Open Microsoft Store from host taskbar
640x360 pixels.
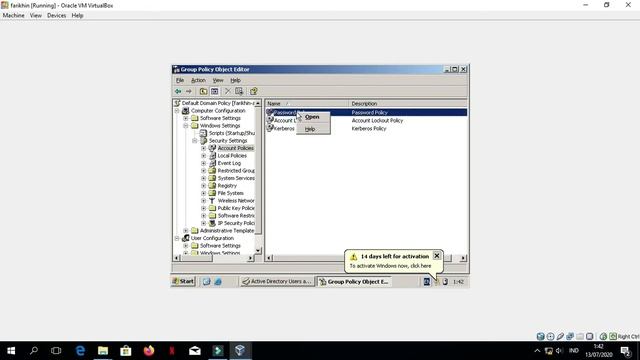pyautogui.click(x=126, y=351)
